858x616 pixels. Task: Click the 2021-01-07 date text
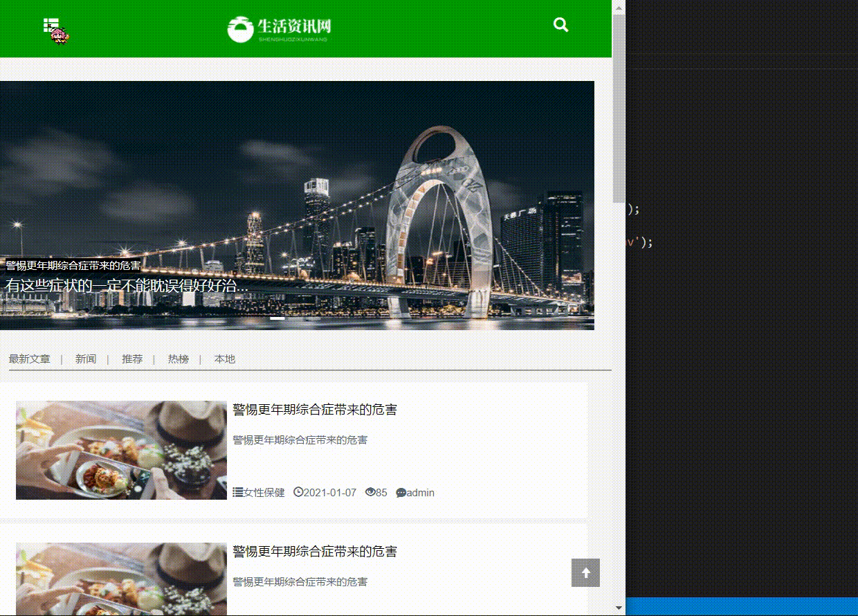point(329,493)
